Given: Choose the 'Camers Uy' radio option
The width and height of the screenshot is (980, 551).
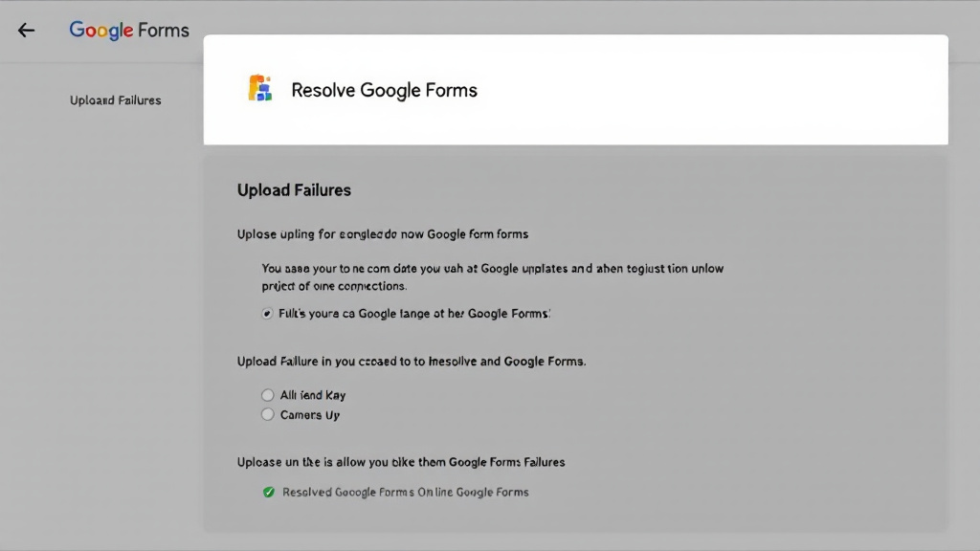Looking at the screenshot, I should pos(268,414).
